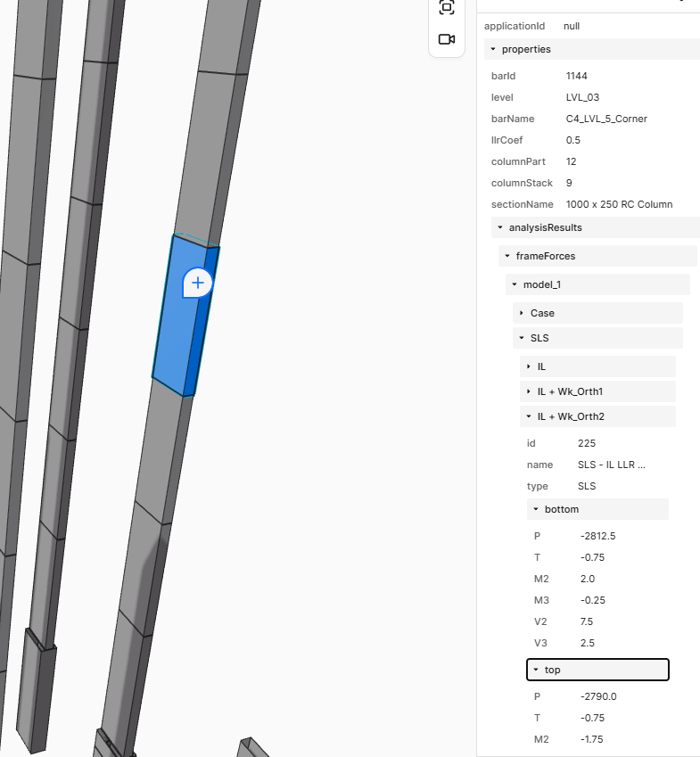This screenshot has height=757, width=700.
Task: Click the barId value 1144
Action: 577,76
